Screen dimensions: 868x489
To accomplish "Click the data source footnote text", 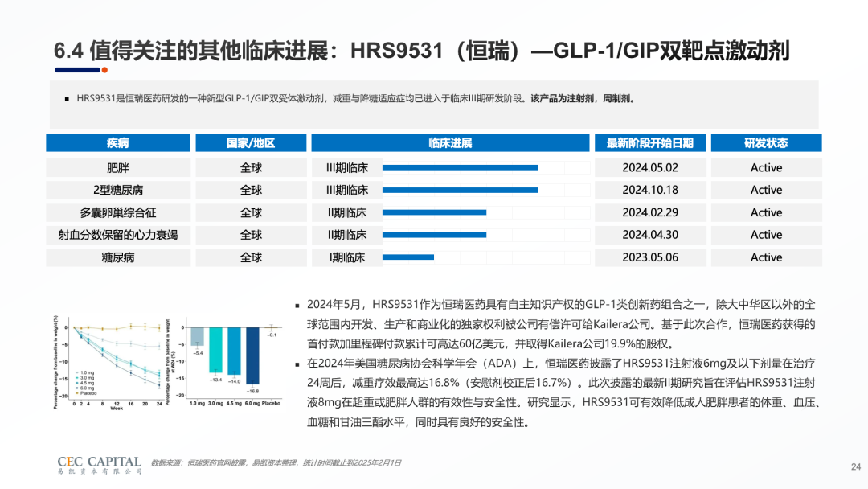I will click(276, 463).
